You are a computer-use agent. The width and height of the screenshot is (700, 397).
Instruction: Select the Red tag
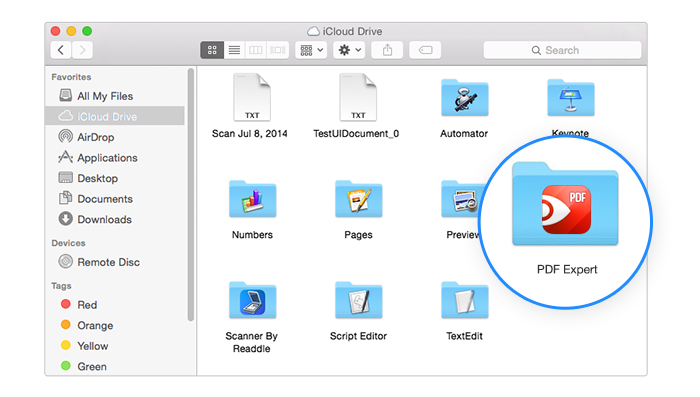click(x=115, y=305)
